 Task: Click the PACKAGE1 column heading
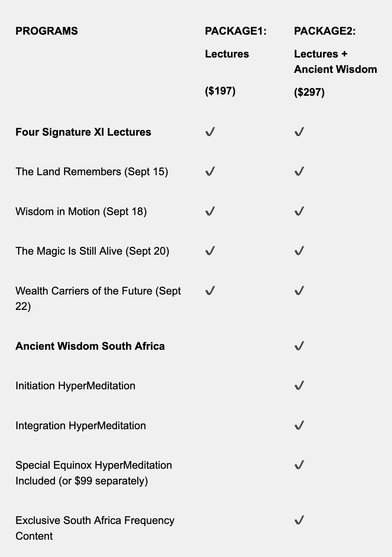[x=236, y=31]
